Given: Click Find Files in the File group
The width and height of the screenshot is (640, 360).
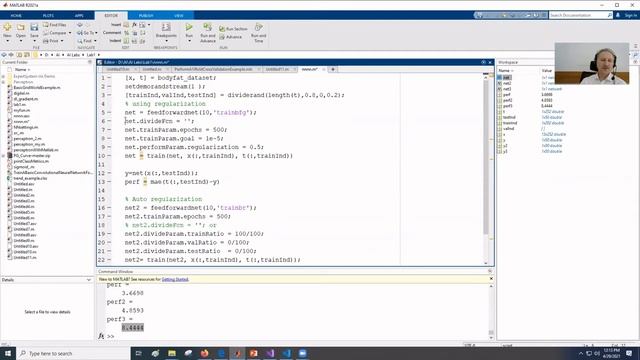Looking at the screenshot, I should pos(55,25).
